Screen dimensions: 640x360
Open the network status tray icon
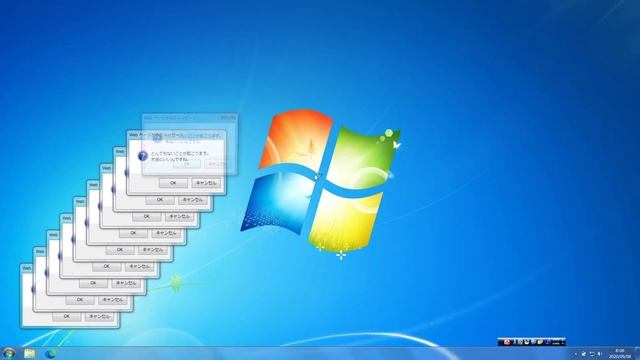point(592,354)
